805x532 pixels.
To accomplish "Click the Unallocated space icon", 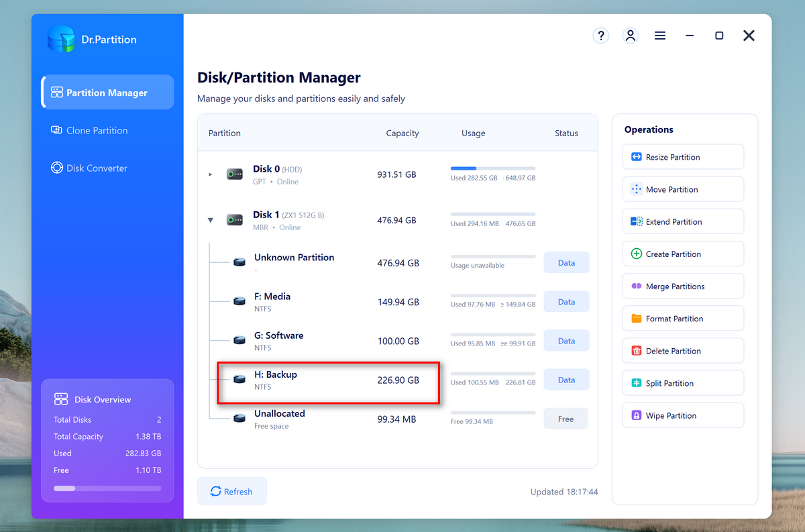I will coord(239,419).
